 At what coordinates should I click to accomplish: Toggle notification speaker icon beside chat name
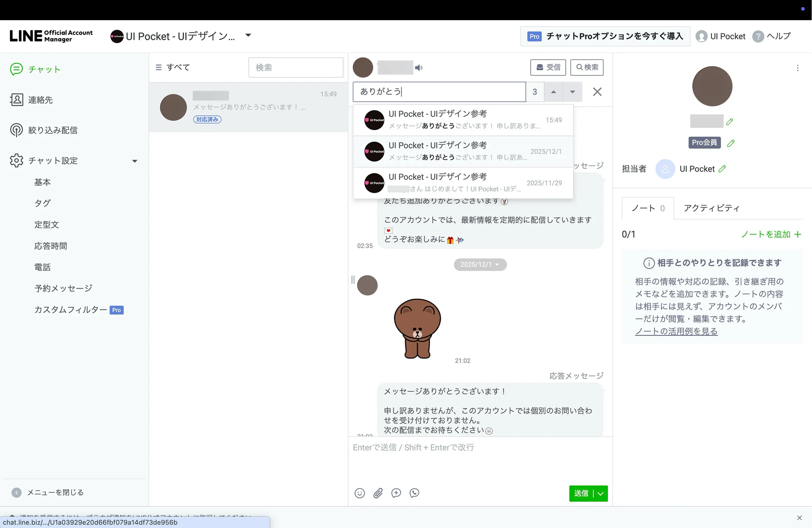(419, 68)
